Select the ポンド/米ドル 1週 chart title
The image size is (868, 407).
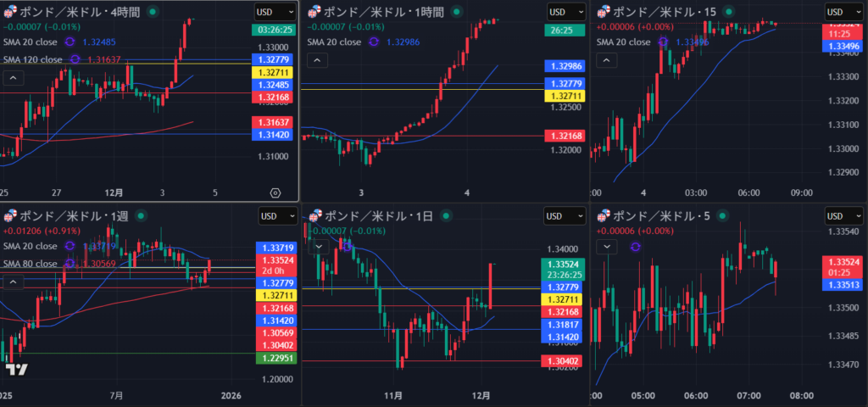[74, 216]
